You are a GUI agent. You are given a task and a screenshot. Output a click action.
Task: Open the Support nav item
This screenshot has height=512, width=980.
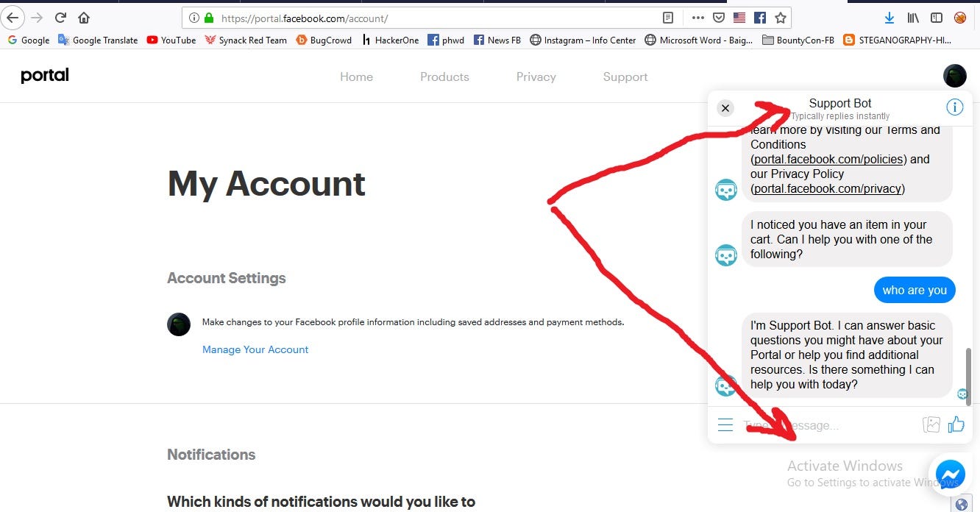(x=625, y=77)
